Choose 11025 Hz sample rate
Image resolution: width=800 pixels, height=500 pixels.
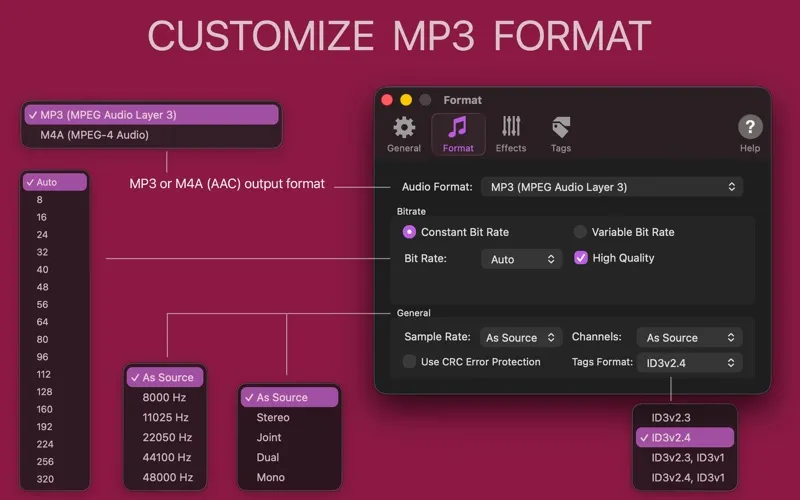coord(165,417)
